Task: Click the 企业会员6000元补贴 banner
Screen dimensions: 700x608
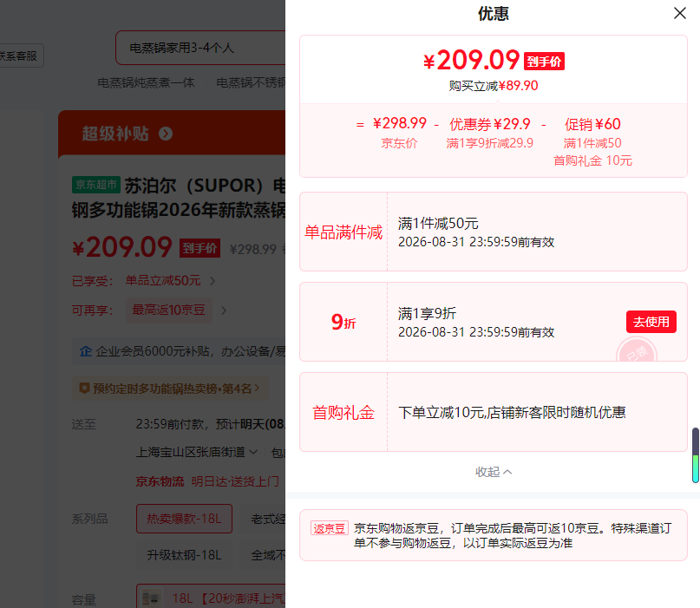Action: coord(179,351)
